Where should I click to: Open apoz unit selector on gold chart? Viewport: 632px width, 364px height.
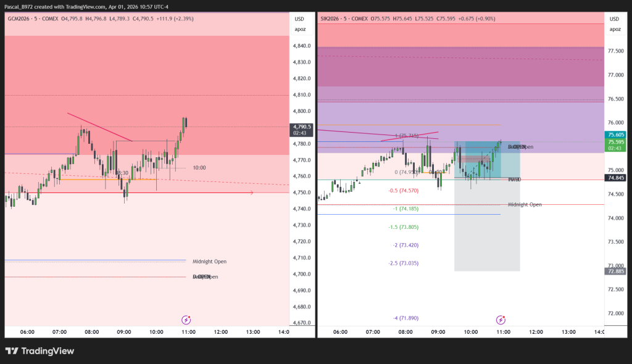(x=300, y=29)
